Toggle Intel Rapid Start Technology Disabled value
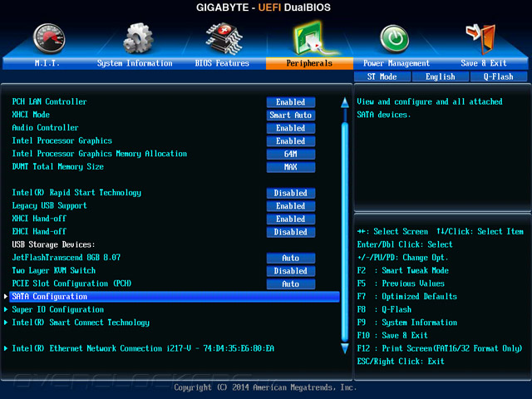 291,193
